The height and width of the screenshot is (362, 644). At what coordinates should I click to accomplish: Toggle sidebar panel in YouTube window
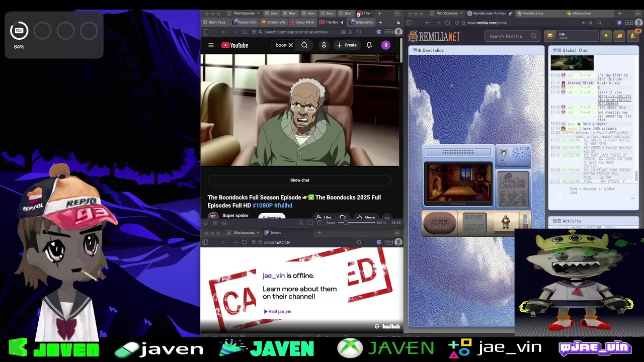pos(205,32)
